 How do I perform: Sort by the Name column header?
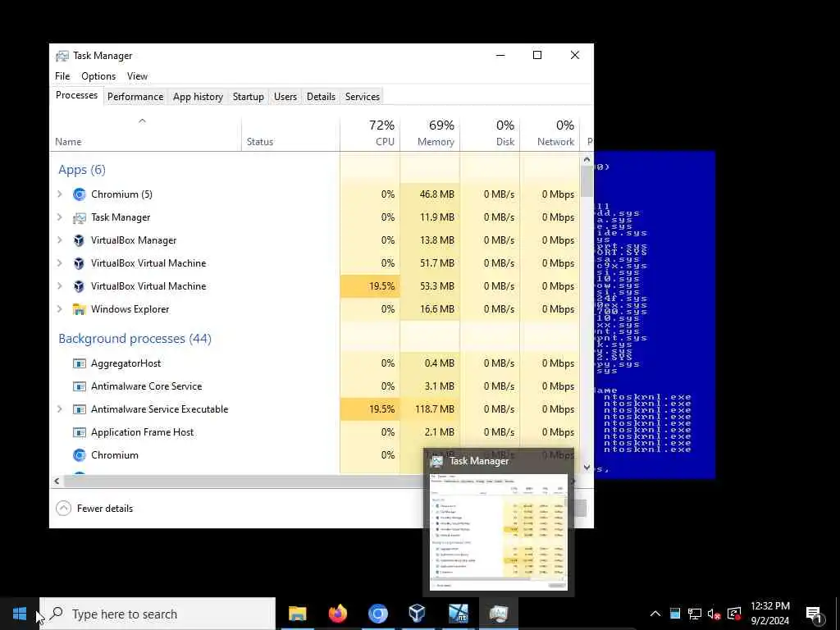(145, 134)
